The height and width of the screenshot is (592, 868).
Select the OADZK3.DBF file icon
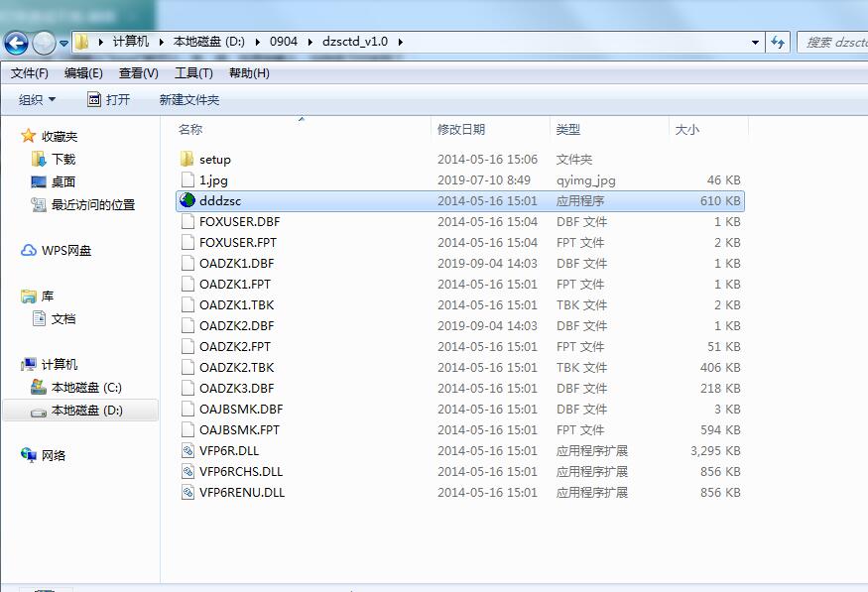click(187, 388)
